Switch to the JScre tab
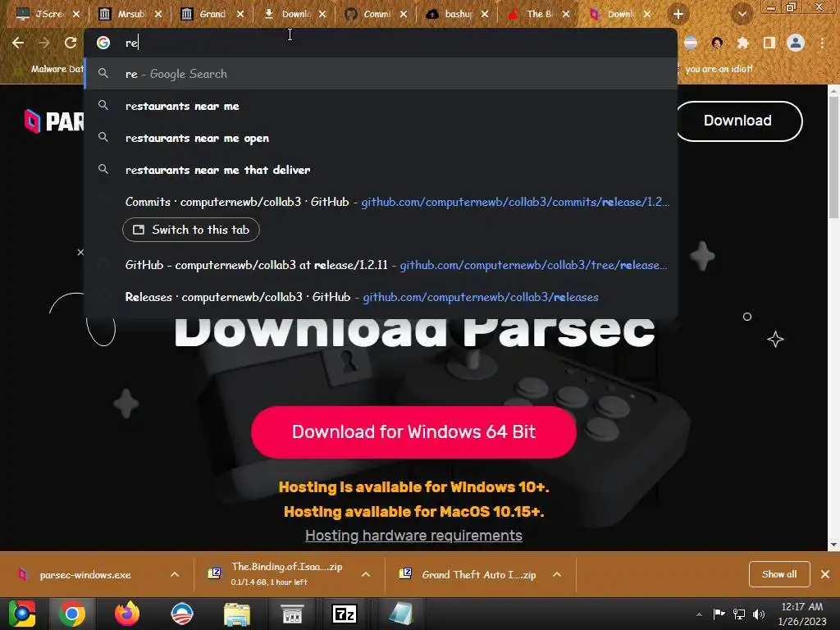Screen dimensions: 840x630 coord(48,14)
